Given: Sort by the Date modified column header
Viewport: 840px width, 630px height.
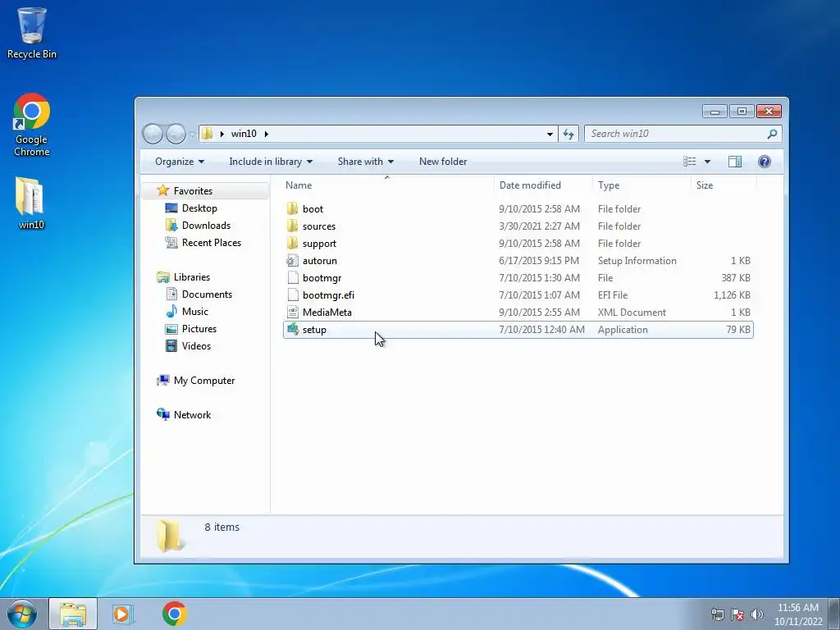Looking at the screenshot, I should pos(530,185).
